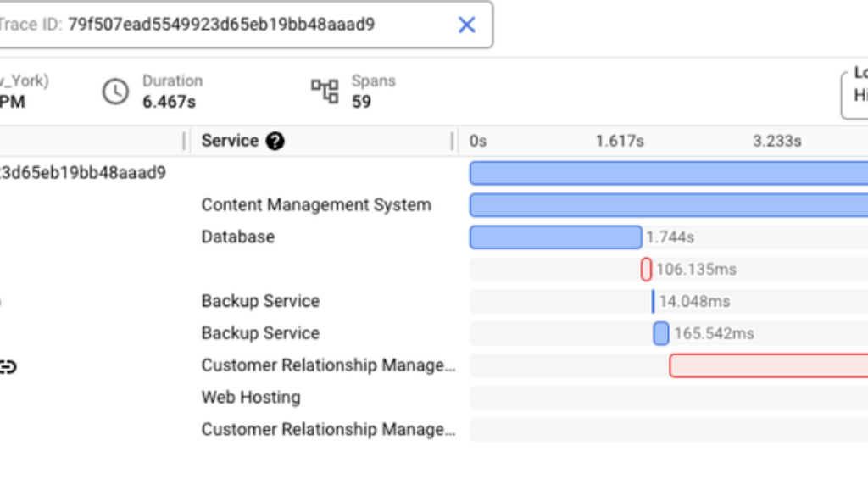
Task: Select the red 106.135ms error span
Action: [x=647, y=270]
